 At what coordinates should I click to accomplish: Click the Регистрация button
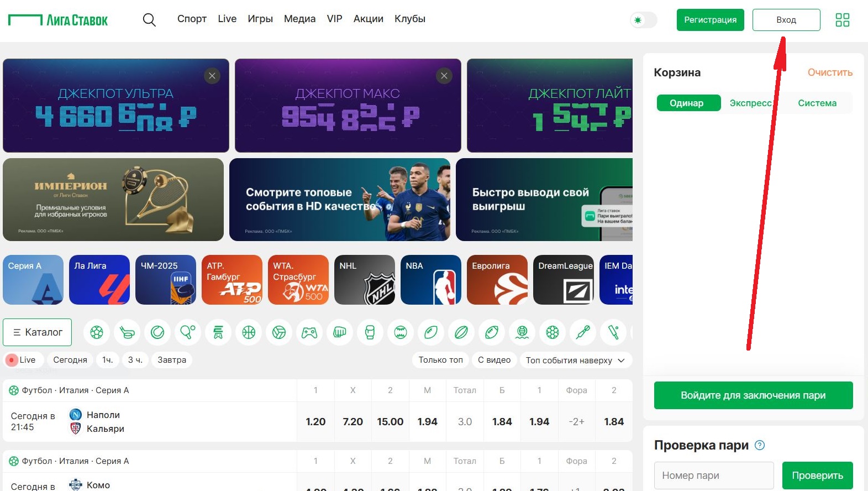point(711,20)
